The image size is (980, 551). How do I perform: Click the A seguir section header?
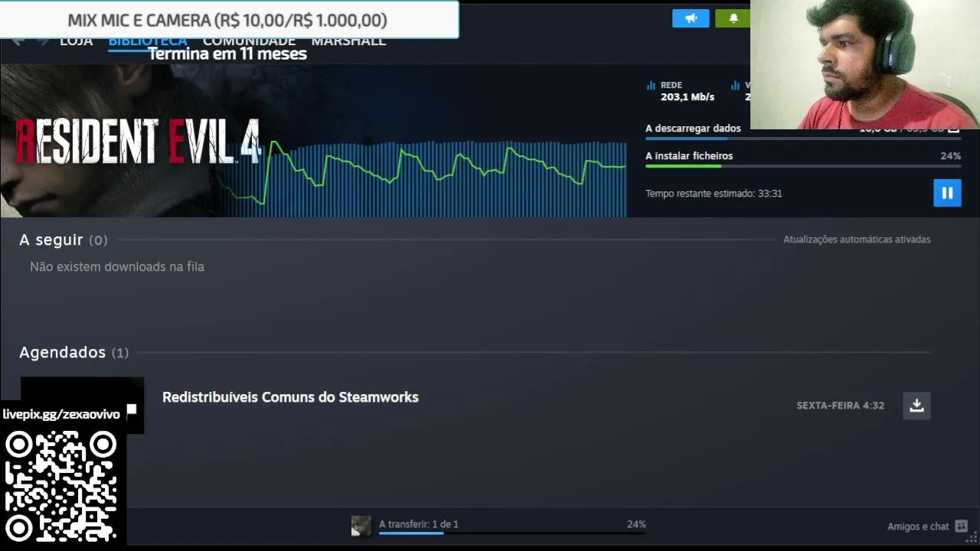coord(63,240)
